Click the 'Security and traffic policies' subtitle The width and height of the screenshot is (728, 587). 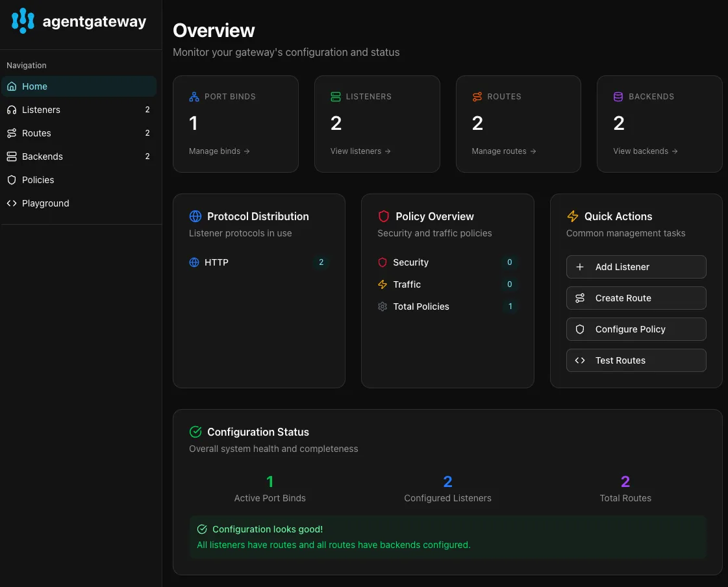pos(434,233)
